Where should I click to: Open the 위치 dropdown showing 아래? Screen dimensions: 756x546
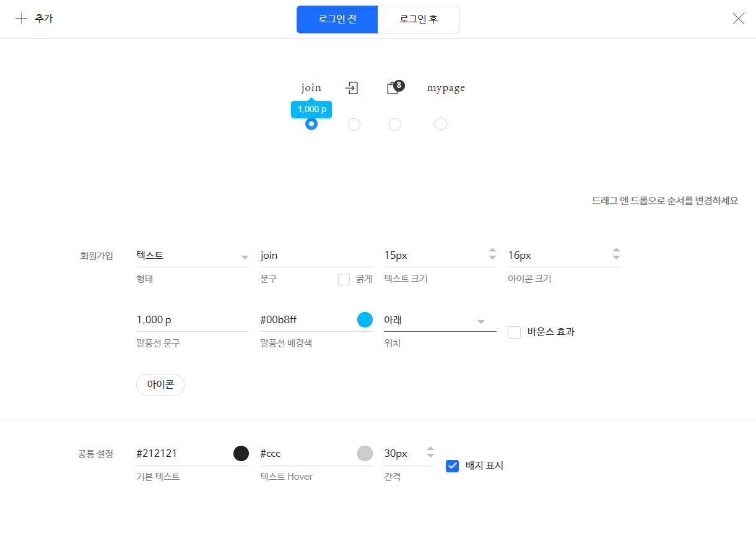click(440, 321)
